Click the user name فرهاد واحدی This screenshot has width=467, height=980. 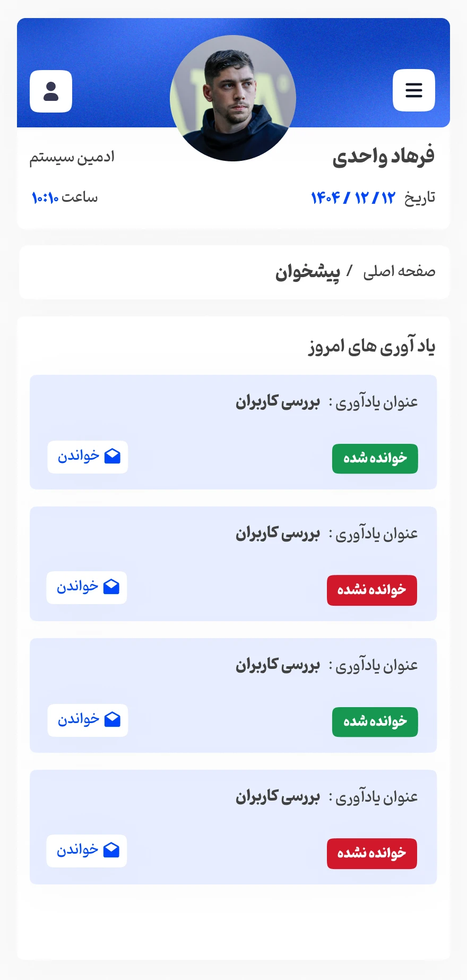click(x=383, y=156)
